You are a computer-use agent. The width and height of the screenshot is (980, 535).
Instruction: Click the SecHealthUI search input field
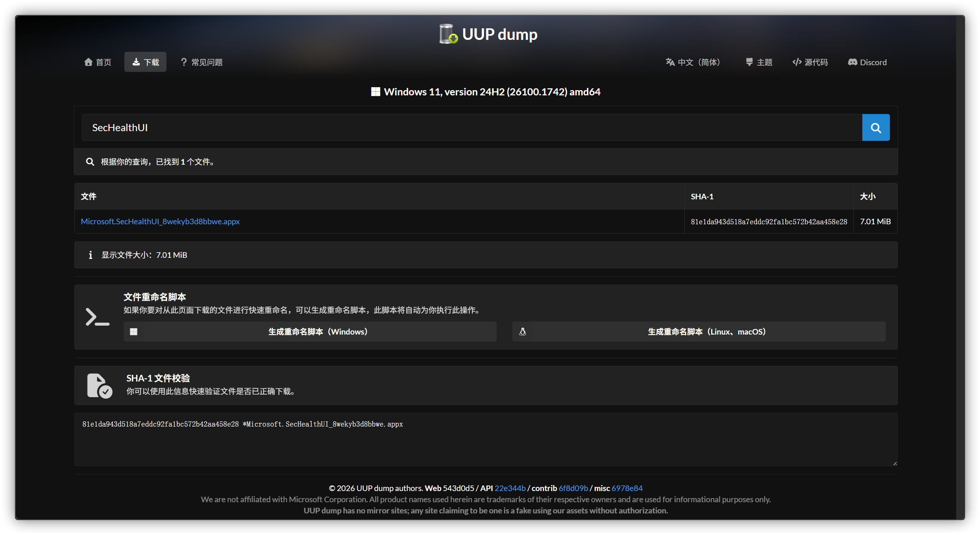pyautogui.click(x=472, y=127)
